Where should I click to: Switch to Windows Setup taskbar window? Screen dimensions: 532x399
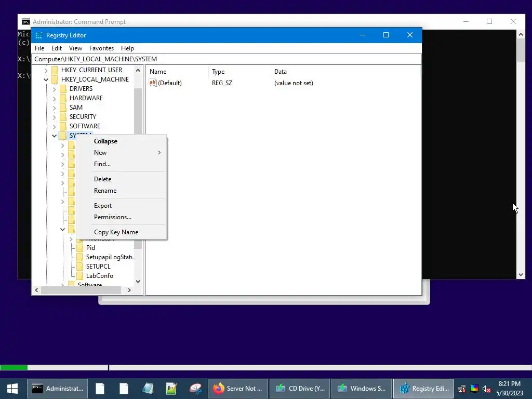coord(362,389)
